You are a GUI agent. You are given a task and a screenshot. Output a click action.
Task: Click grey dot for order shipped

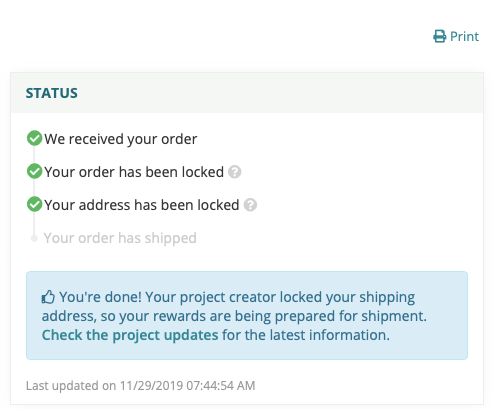[34, 238]
